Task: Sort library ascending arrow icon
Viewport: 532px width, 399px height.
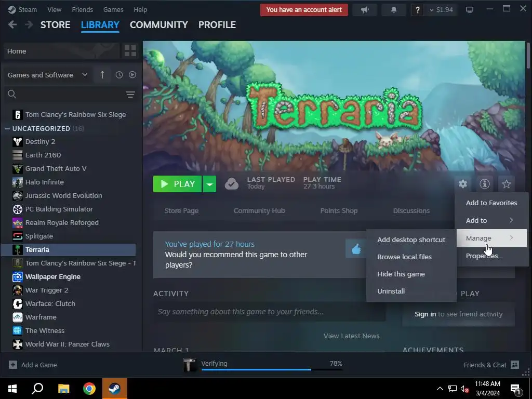Action: pyautogui.click(x=102, y=75)
